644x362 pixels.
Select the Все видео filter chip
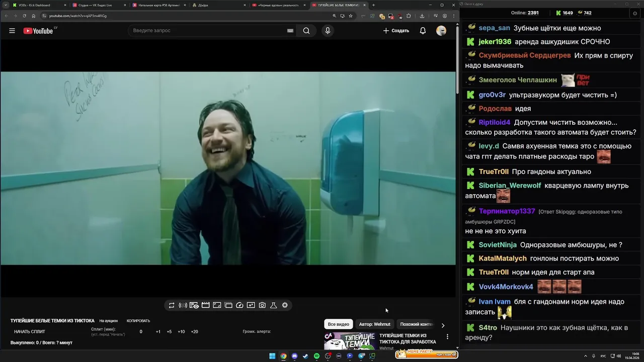coord(338,324)
